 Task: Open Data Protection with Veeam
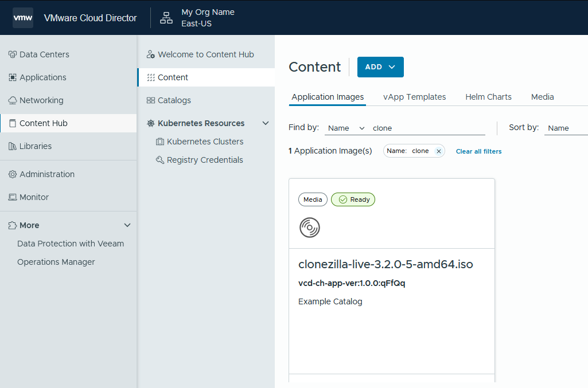click(71, 244)
